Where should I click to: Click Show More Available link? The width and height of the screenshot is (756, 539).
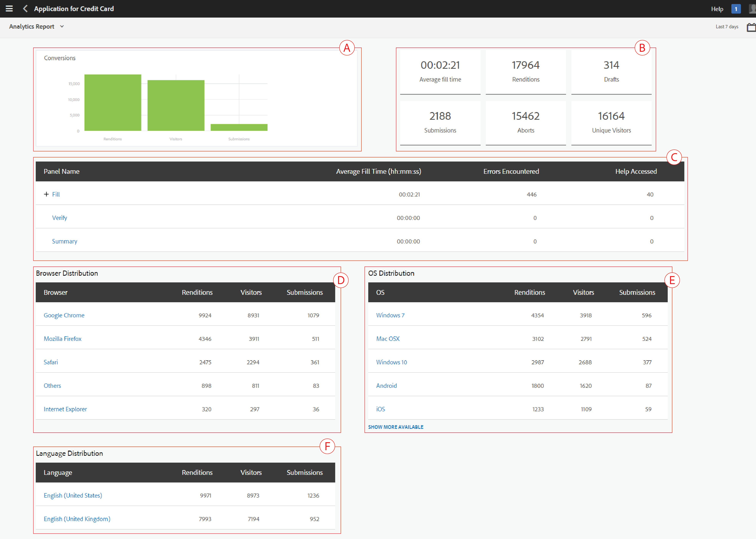395,427
